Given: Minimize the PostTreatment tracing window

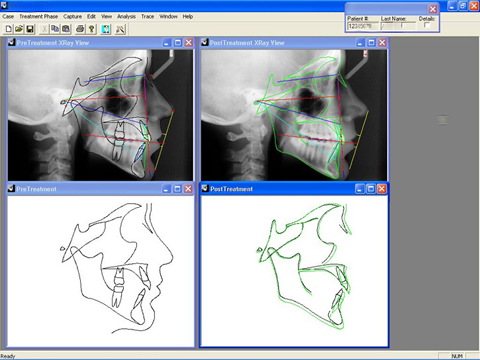Looking at the screenshot, I should click(360, 189).
